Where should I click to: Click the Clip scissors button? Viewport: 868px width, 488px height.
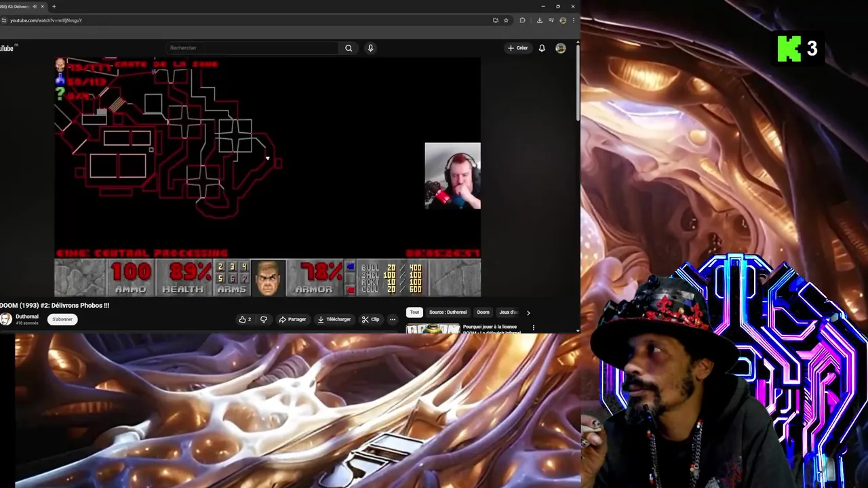[370, 319]
